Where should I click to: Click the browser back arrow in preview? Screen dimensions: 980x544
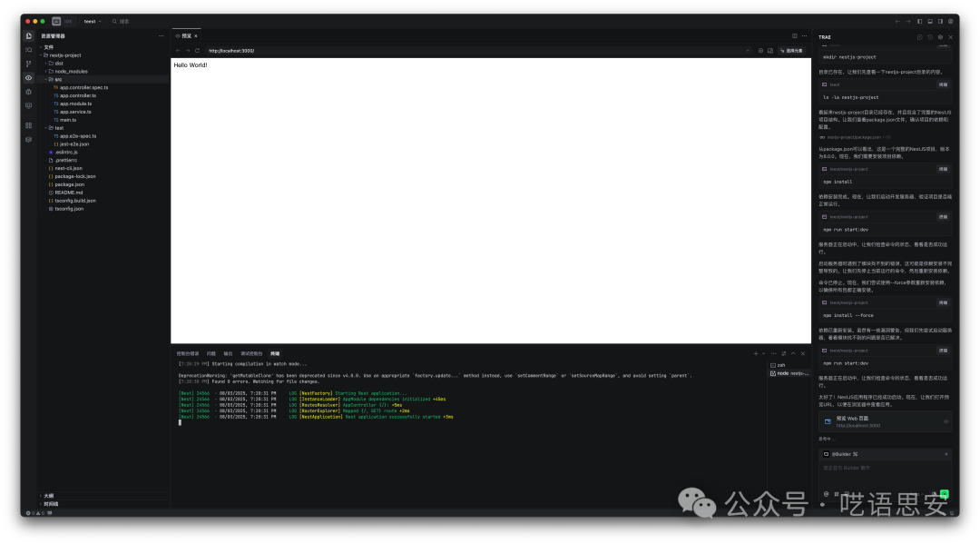[178, 51]
